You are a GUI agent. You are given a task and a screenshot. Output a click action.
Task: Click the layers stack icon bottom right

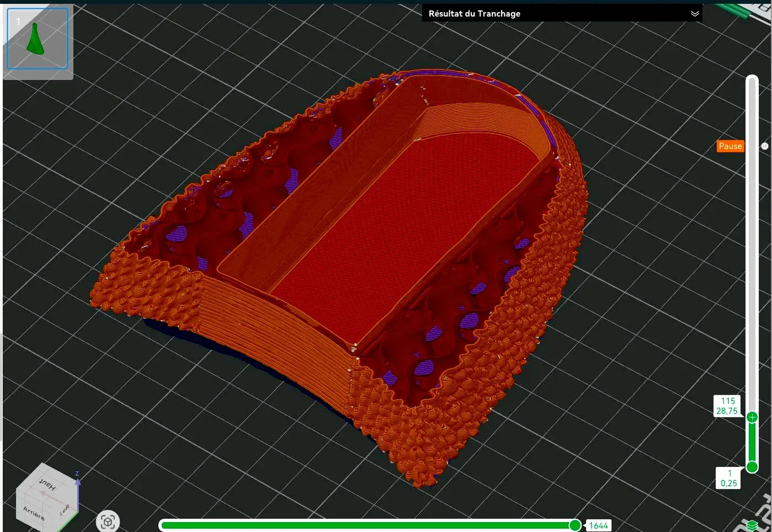[x=752, y=525]
